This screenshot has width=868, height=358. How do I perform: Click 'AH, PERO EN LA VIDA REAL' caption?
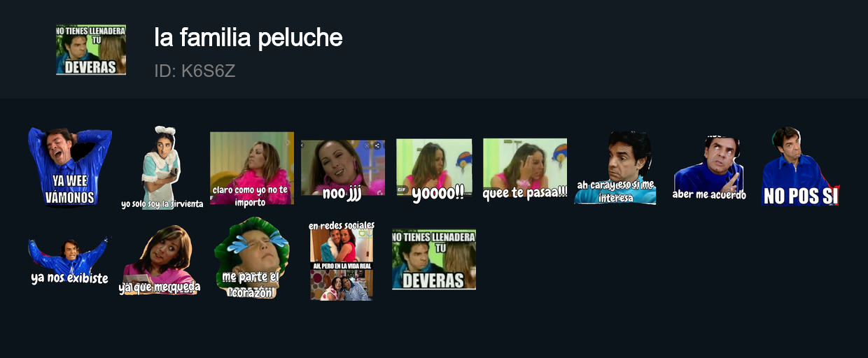(x=342, y=266)
